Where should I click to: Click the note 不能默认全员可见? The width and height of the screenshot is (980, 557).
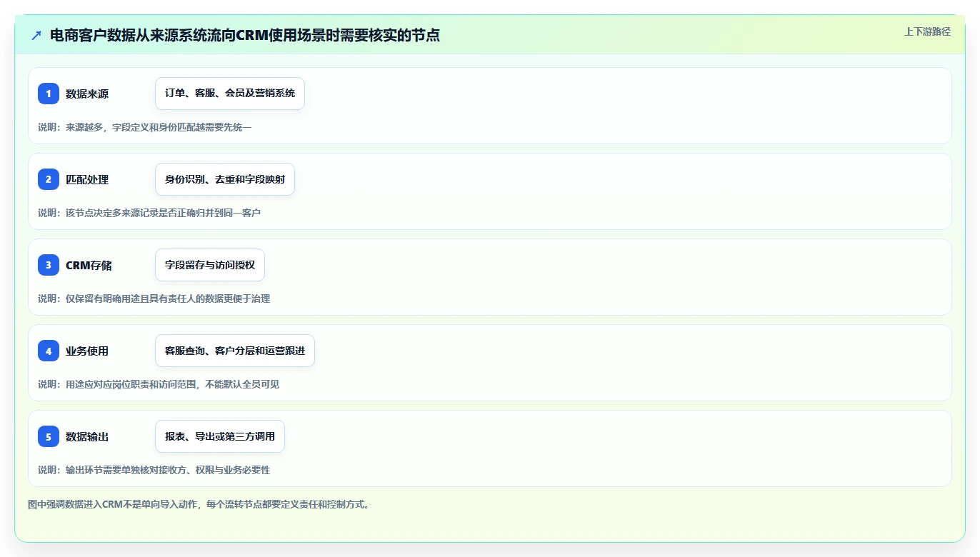point(159,384)
